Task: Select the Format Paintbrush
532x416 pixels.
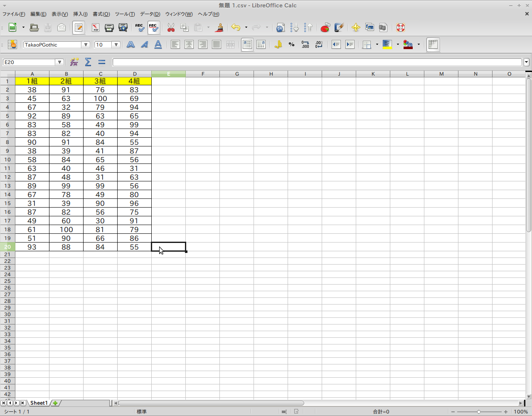Action: point(220,27)
